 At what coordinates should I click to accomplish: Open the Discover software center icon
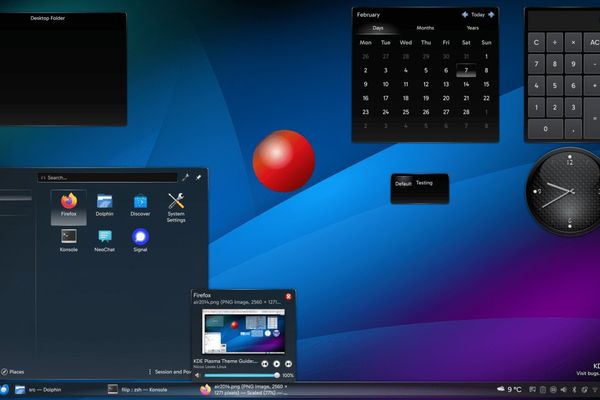[x=140, y=205]
